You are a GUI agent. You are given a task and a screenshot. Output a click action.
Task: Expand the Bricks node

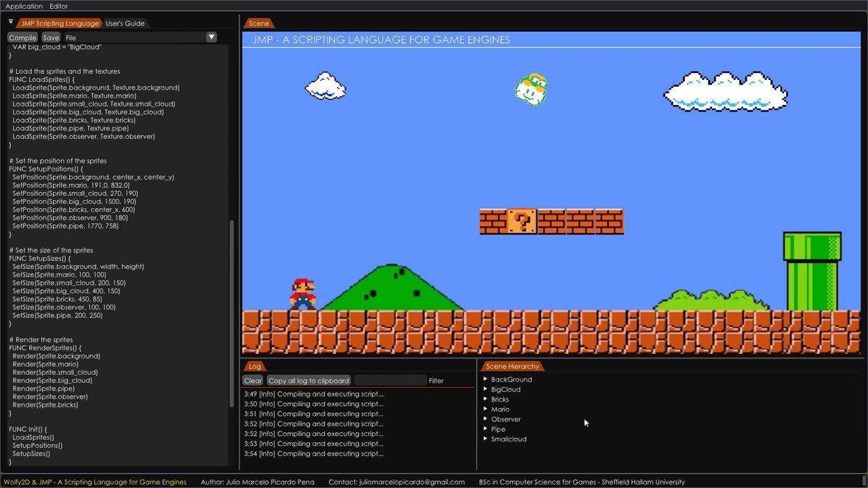(x=486, y=399)
